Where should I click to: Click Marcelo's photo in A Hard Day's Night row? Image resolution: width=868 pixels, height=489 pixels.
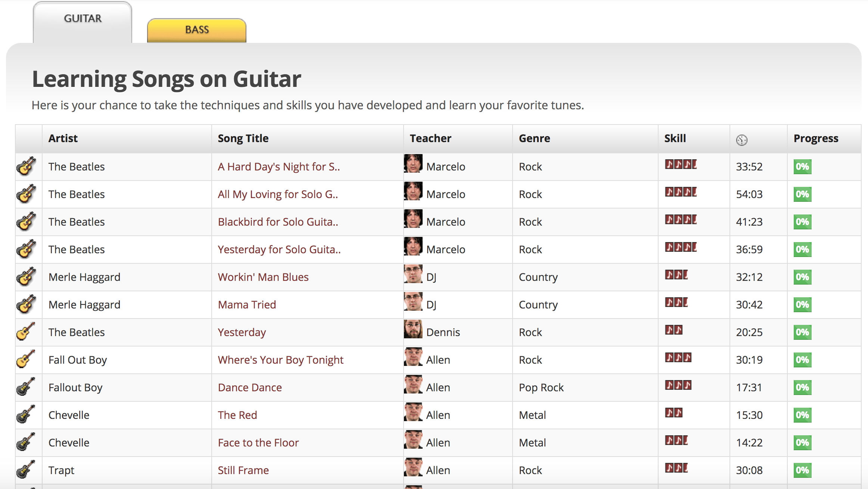[413, 163]
